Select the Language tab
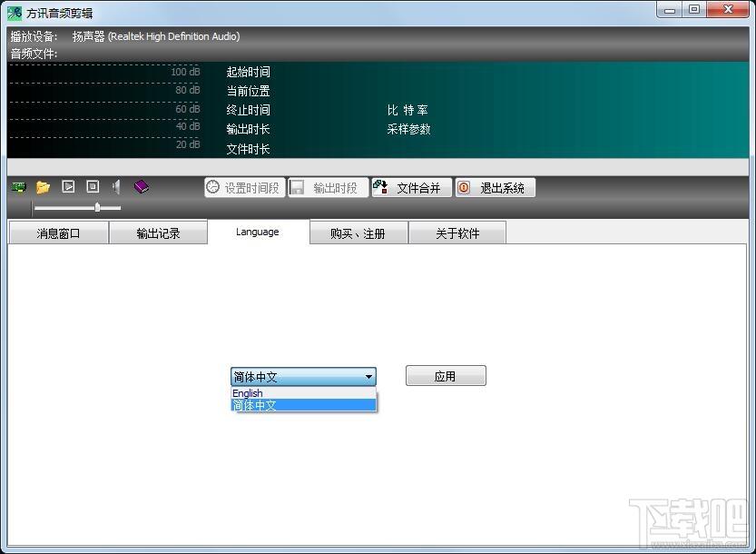 pyautogui.click(x=258, y=232)
